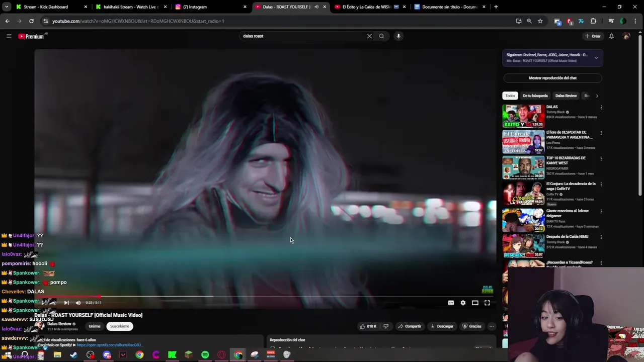
Task: Seek the video using the red progress bar
Action: pyautogui.click(x=265, y=296)
